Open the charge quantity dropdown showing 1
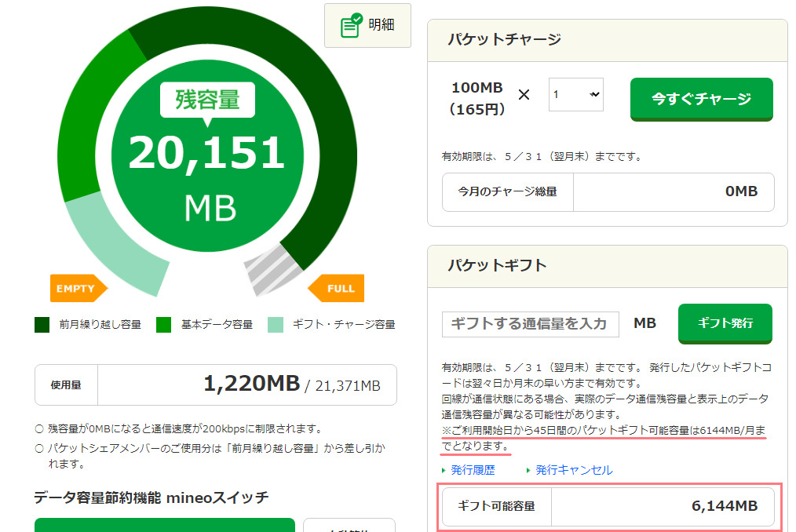 [575, 94]
